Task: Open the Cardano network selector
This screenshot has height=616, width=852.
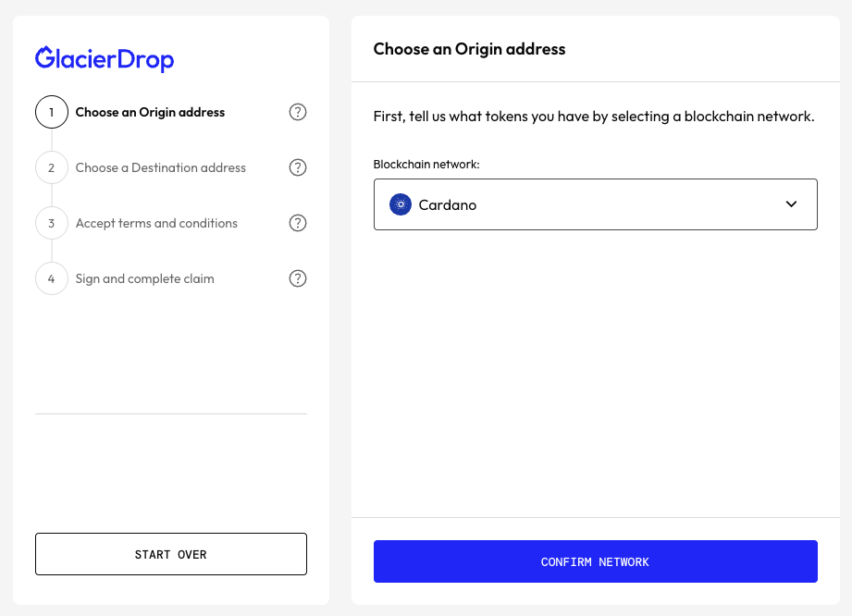Action: tap(595, 204)
